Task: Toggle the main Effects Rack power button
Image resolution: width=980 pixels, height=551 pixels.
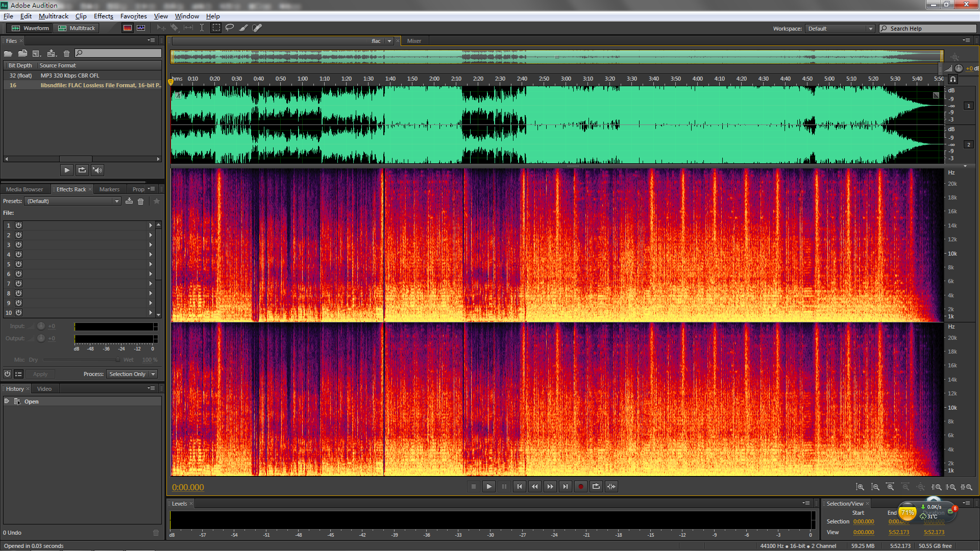Action: point(7,374)
